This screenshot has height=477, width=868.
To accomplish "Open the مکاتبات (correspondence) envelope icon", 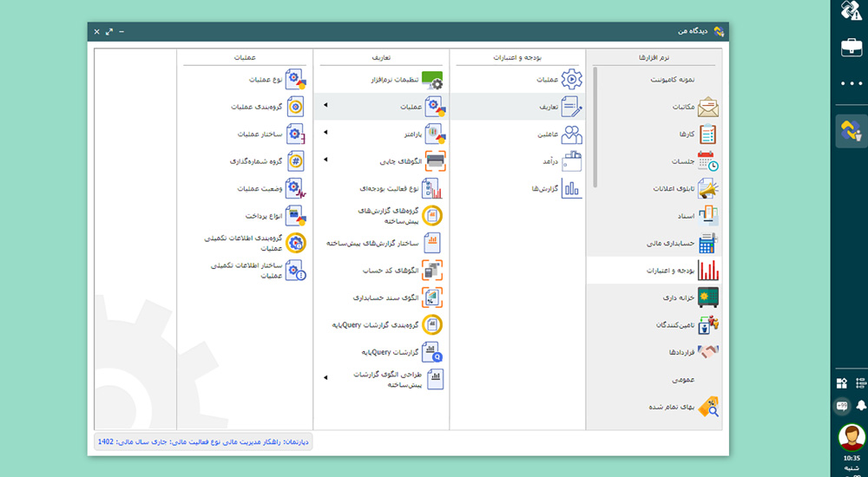I will 707,107.
